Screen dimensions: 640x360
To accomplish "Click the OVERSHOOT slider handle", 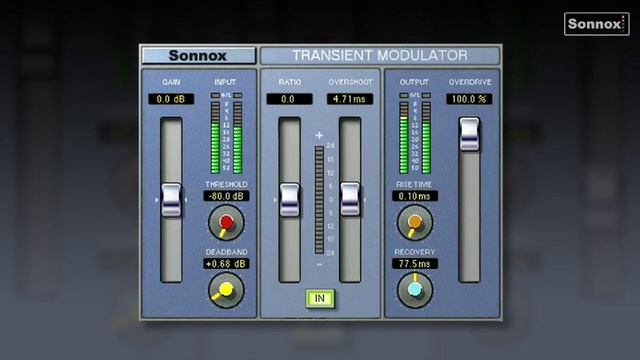I will pos(350,199).
